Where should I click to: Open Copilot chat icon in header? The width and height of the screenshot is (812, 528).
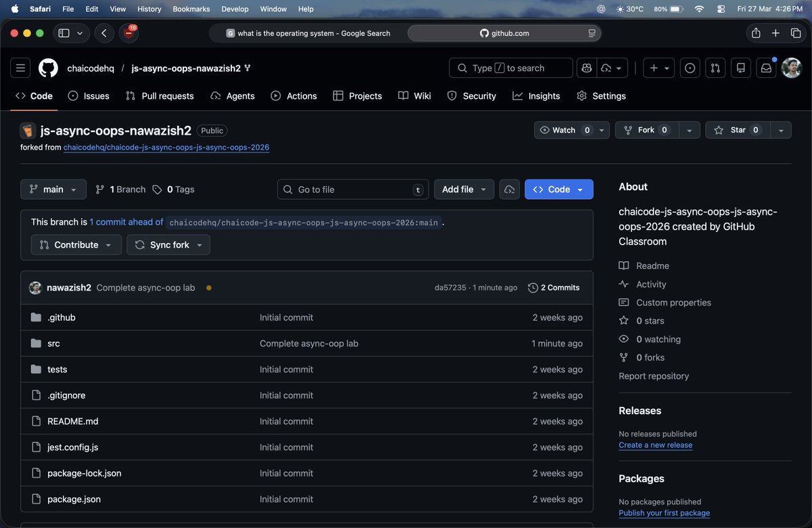[585, 68]
